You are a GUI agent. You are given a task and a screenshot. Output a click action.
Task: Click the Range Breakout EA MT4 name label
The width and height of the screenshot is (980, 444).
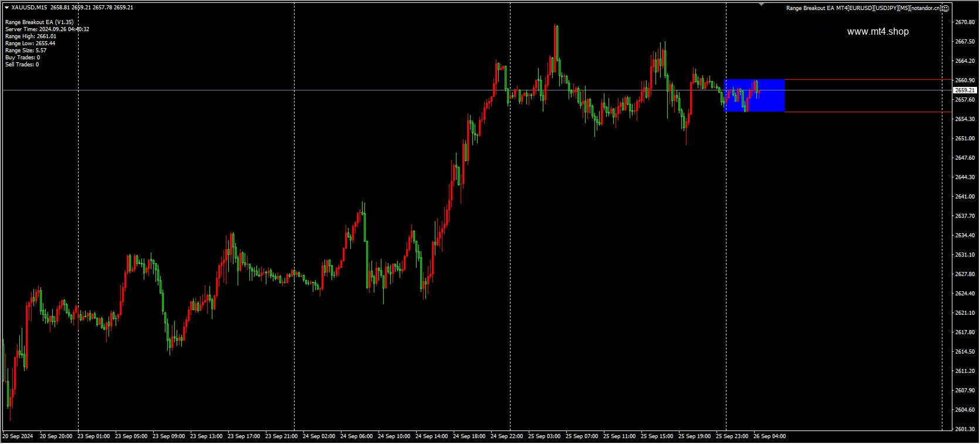click(x=864, y=8)
